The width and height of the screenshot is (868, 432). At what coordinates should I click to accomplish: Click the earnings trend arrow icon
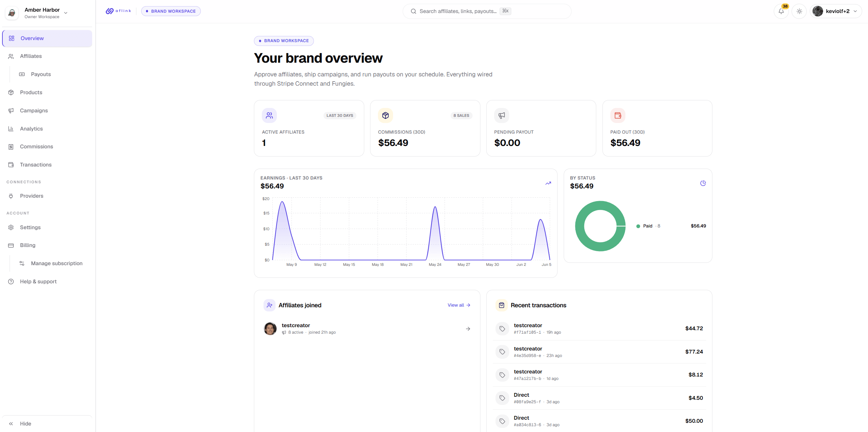click(x=548, y=183)
